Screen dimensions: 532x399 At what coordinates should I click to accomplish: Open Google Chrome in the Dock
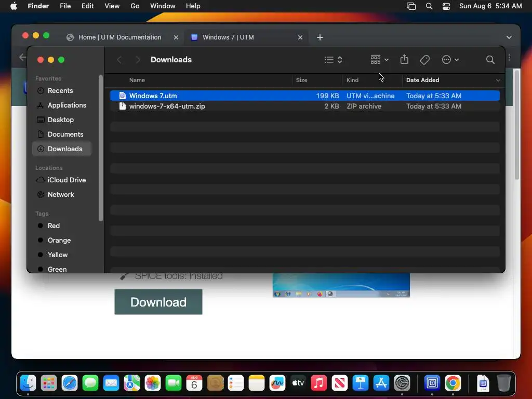pyautogui.click(x=453, y=383)
